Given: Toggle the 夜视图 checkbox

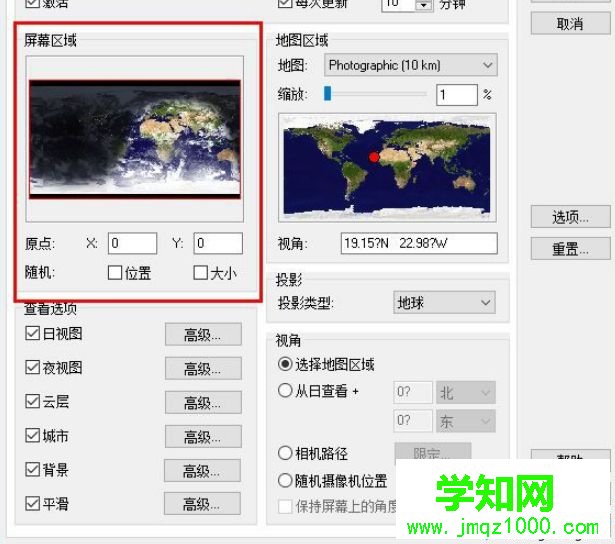Looking at the screenshot, I should pos(33,368).
